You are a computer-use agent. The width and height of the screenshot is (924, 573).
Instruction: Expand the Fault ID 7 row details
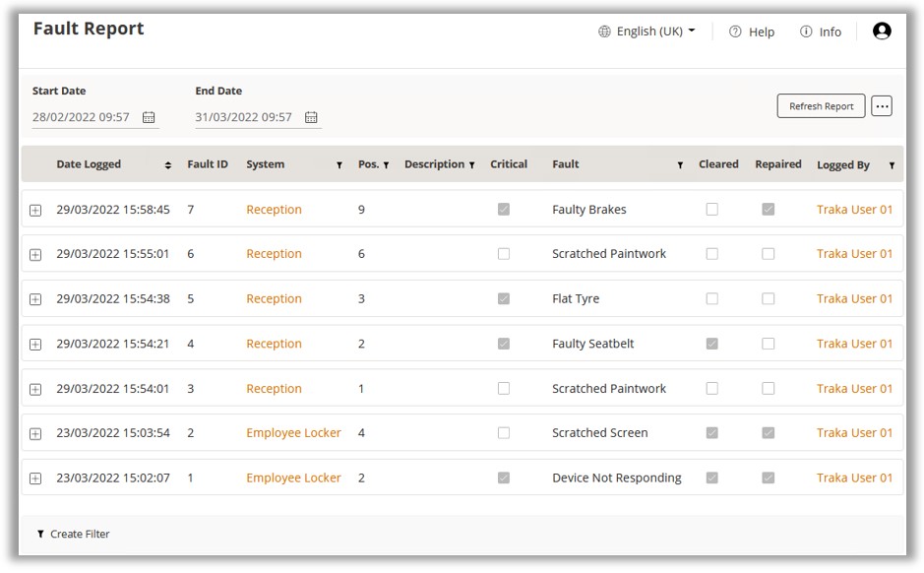pos(35,211)
